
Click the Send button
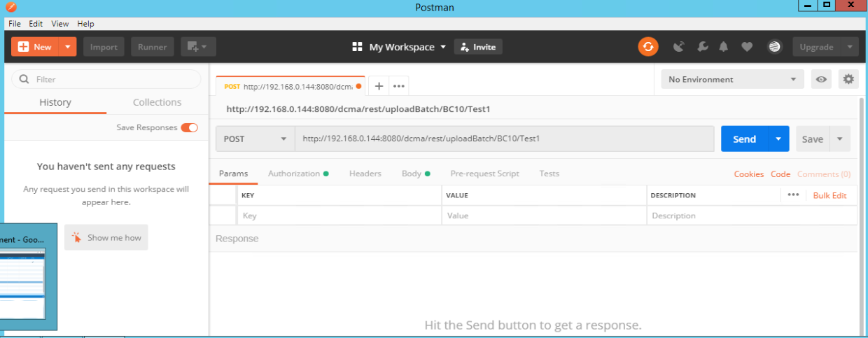click(x=745, y=139)
